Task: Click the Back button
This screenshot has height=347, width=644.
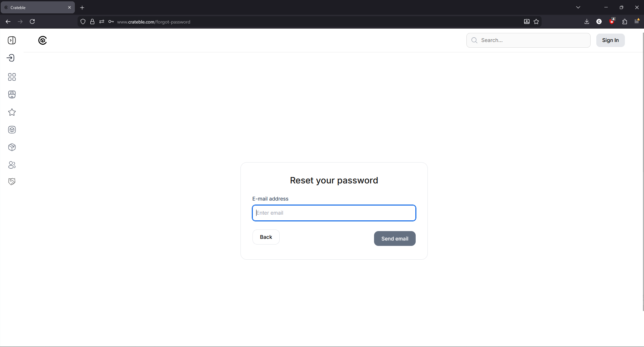Action: click(x=266, y=237)
